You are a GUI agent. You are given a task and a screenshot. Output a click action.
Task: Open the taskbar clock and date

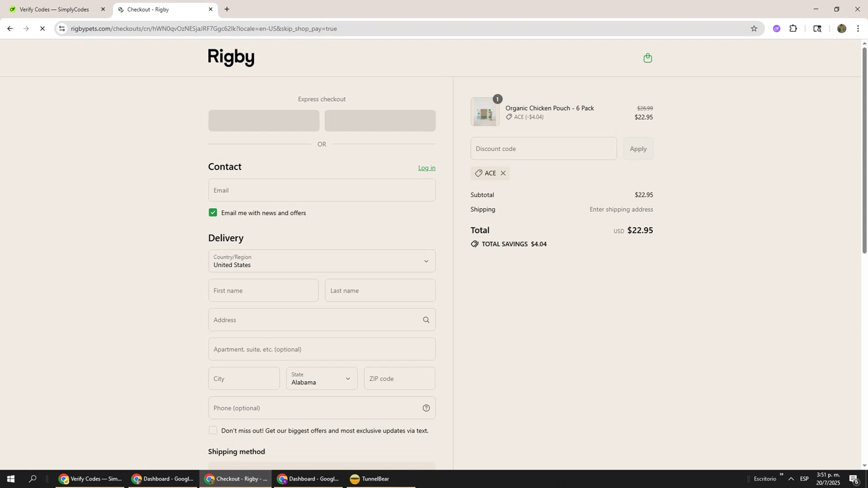[x=828, y=479]
